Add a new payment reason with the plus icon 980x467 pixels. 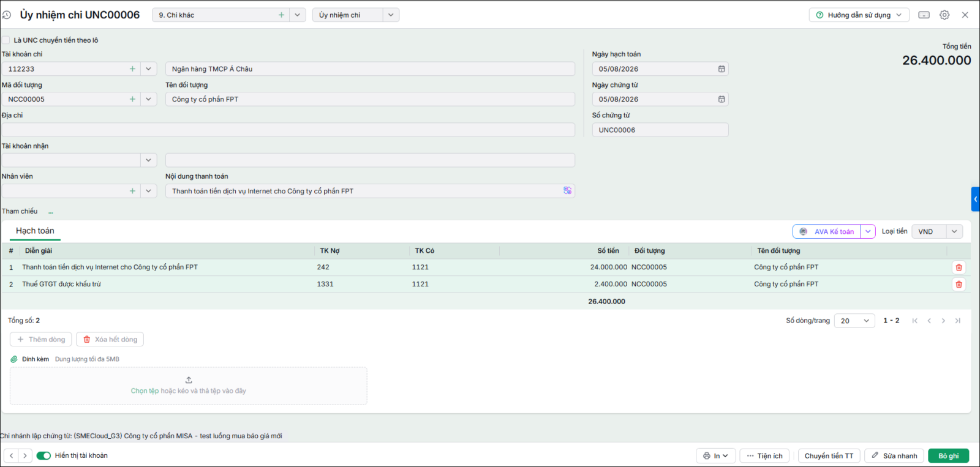[x=281, y=15]
